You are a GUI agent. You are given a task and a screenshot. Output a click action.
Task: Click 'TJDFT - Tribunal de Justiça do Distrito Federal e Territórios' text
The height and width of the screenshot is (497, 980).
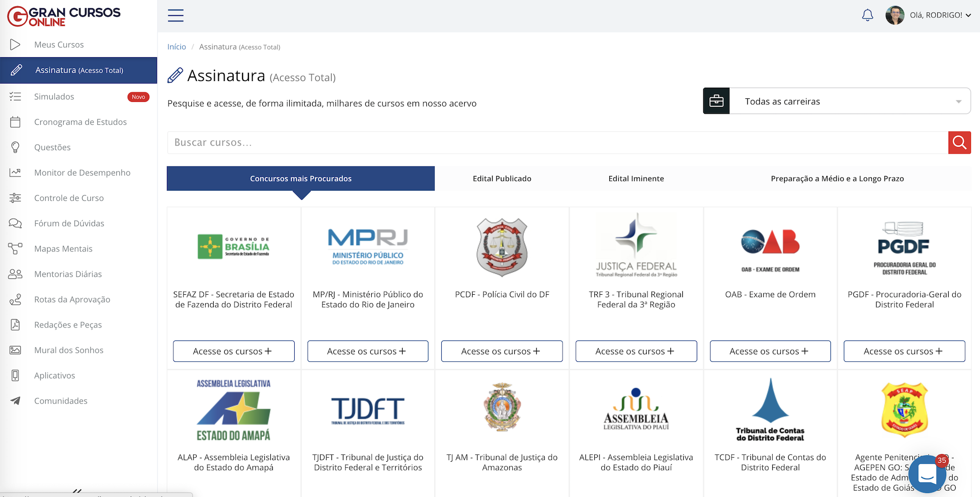tap(368, 462)
